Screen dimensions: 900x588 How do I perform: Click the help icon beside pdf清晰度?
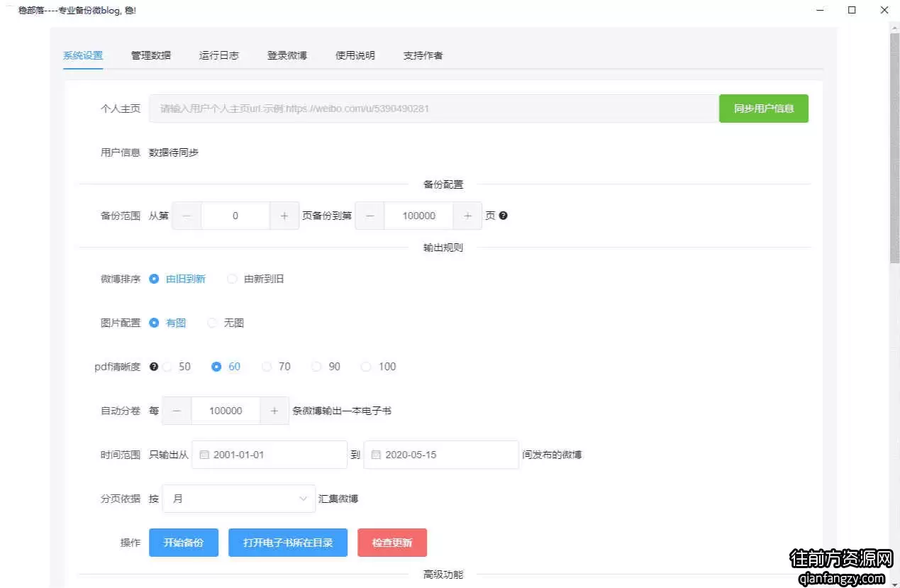tap(154, 367)
